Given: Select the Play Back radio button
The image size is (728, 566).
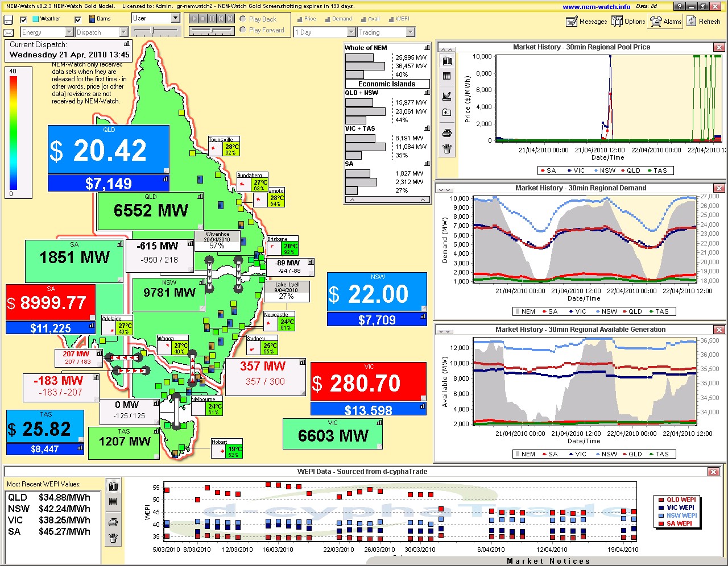Looking at the screenshot, I should [x=243, y=19].
